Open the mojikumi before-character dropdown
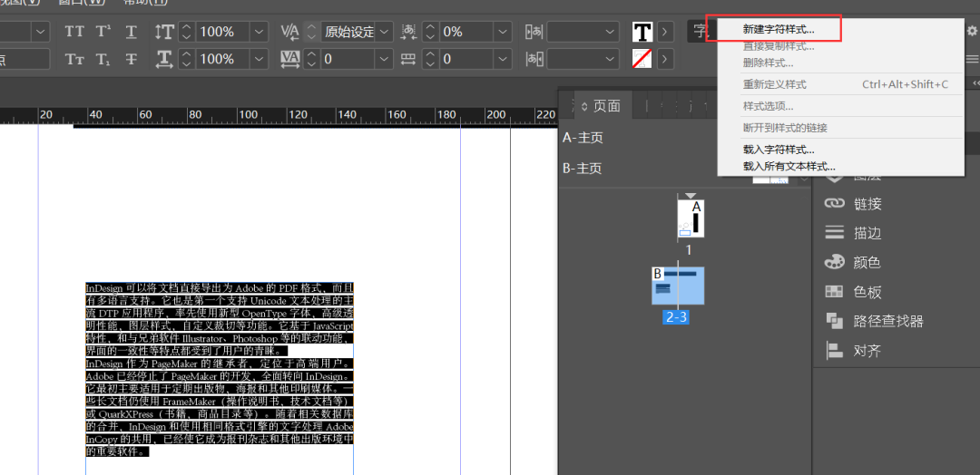The width and height of the screenshot is (980, 475). tap(610, 32)
